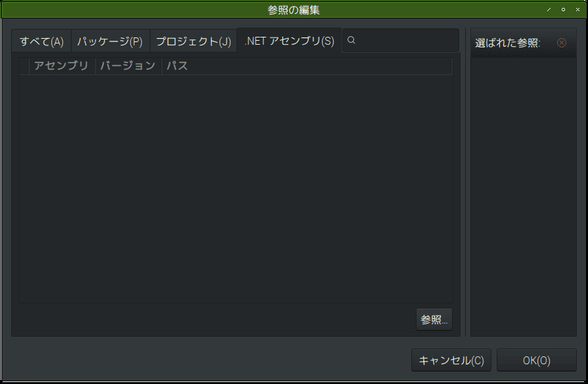Click the circled X icon to clear selected references
Image resolution: width=588 pixels, height=384 pixels.
coord(562,42)
